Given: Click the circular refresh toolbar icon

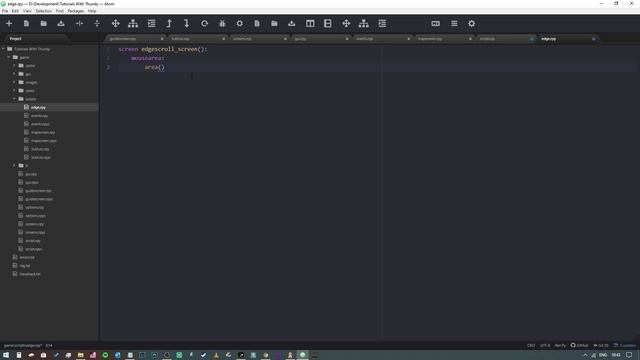Looking at the screenshot, I should coord(204,24).
